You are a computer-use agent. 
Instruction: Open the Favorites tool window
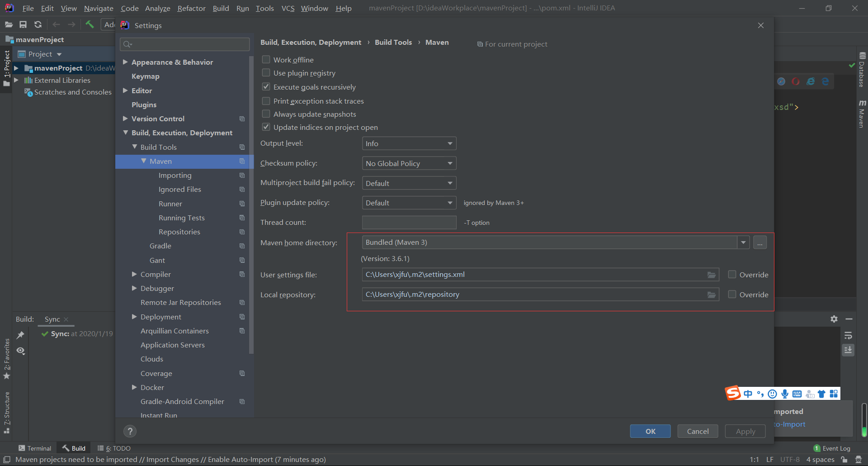coord(6,359)
